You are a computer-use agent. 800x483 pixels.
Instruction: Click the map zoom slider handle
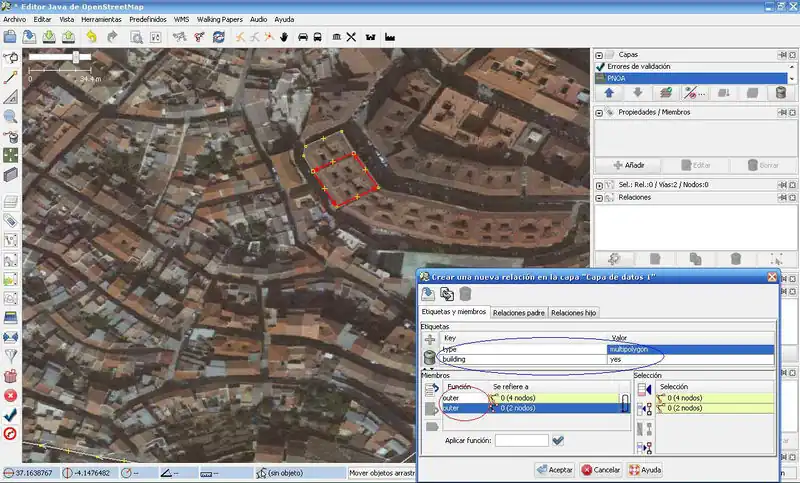(76, 57)
